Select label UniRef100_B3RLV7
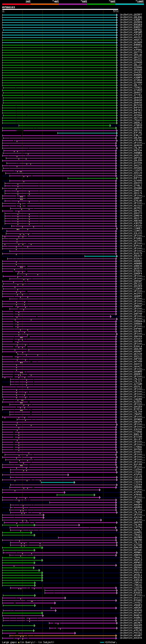This screenshot has height=644, width=146. (131, 135)
